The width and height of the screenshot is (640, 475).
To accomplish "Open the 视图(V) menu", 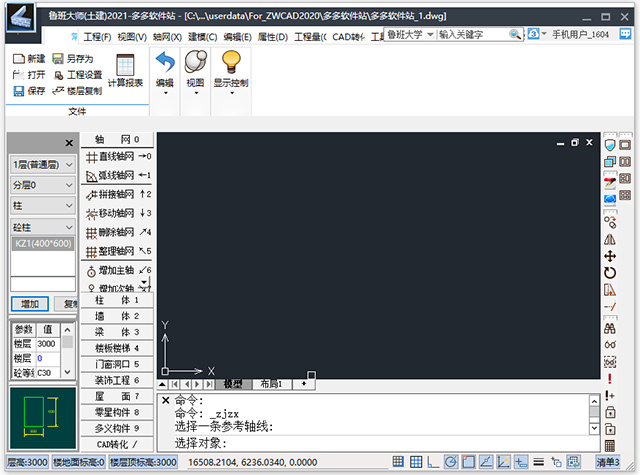I will [x=132, y=37].
